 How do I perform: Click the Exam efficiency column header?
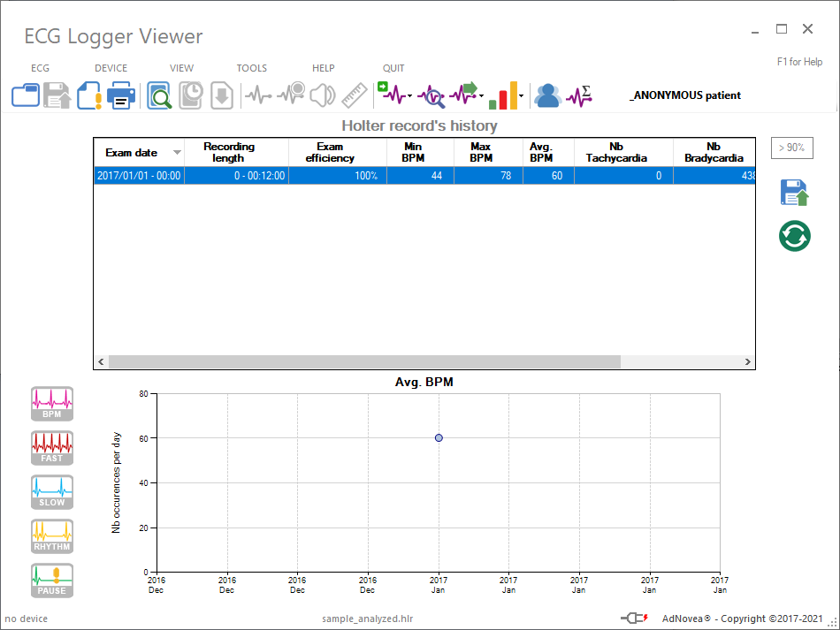coord(338,153)
